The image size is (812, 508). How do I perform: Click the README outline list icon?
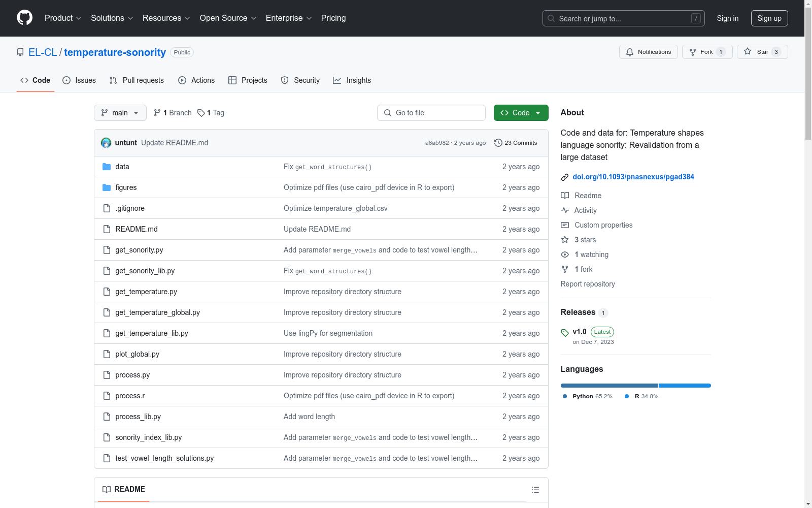[535, 490]
